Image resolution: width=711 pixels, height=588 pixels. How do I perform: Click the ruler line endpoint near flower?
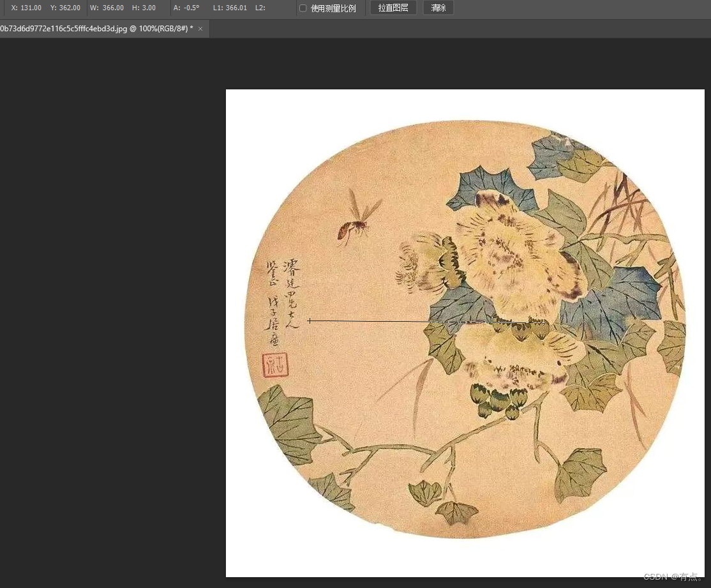pos(543,322)
